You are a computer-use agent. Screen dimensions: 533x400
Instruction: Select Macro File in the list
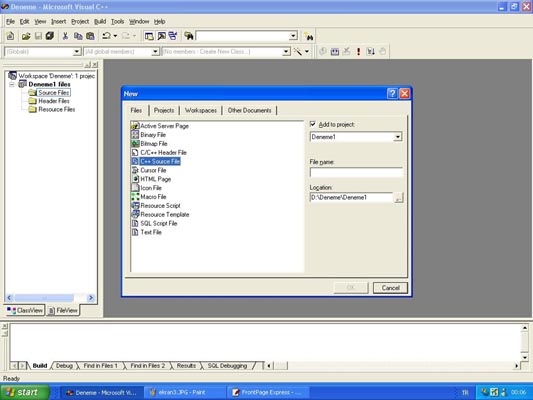click(153, 197)
